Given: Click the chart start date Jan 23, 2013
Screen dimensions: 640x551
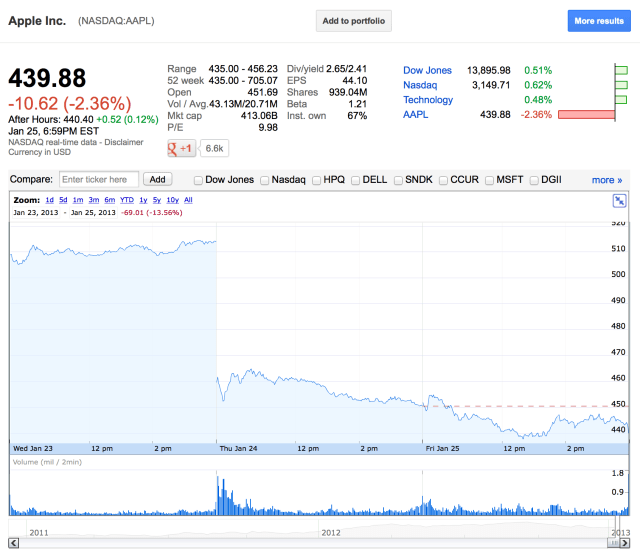Looking at the screenshot, I should (36, 213).
